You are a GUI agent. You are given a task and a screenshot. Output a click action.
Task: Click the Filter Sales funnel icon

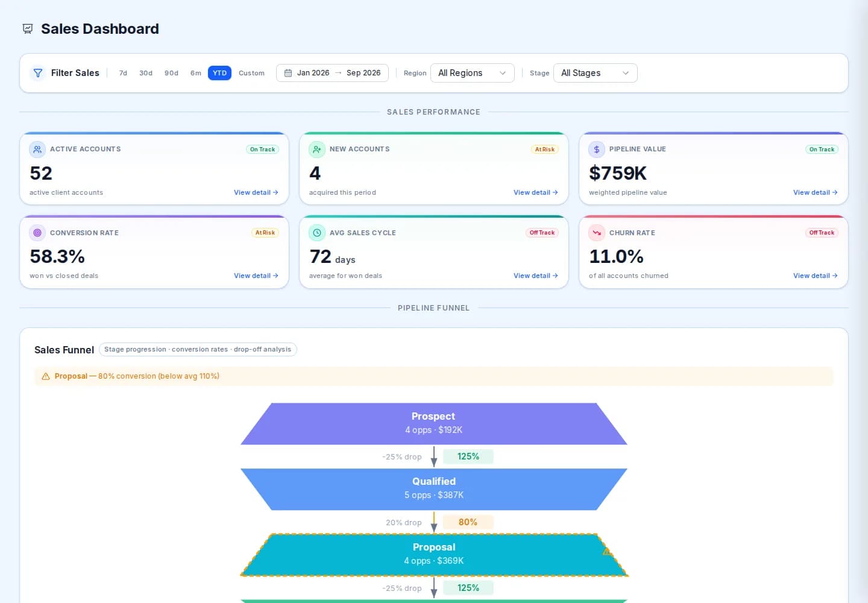(x=38, y=73)
